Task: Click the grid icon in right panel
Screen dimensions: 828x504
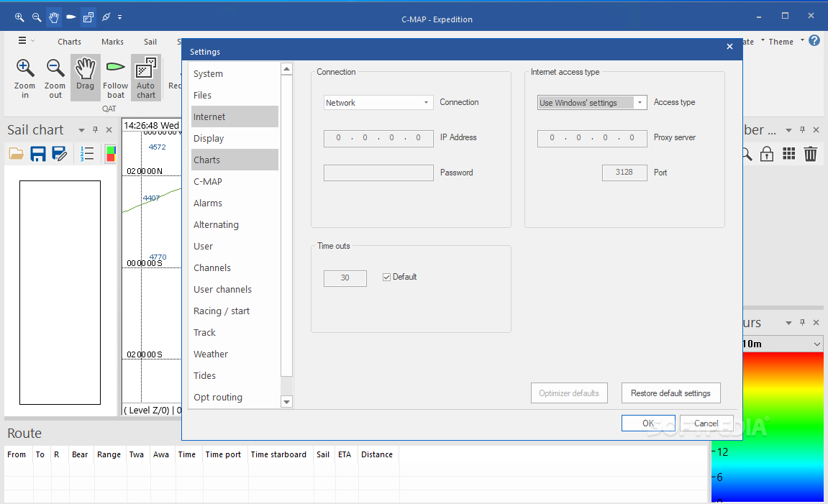Action: click(x=789, y=154)
